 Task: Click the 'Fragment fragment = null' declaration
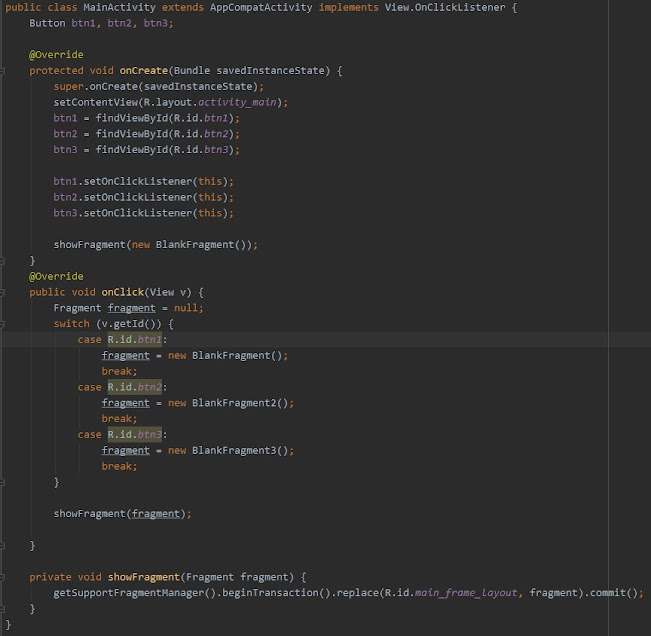point(128,308)
